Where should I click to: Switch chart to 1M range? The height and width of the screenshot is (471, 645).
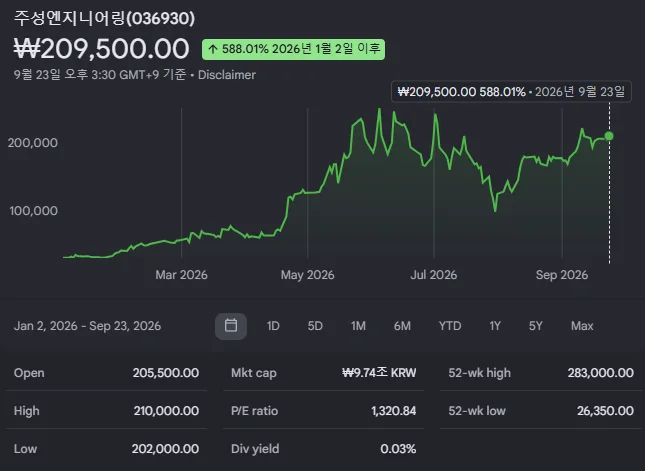(x=358, y=326)
